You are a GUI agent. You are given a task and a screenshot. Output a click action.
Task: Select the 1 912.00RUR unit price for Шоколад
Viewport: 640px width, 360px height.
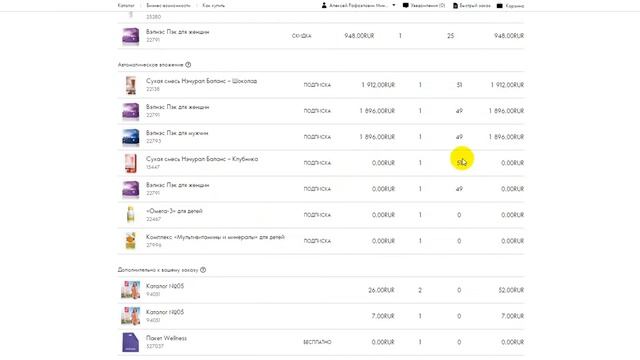378,85
